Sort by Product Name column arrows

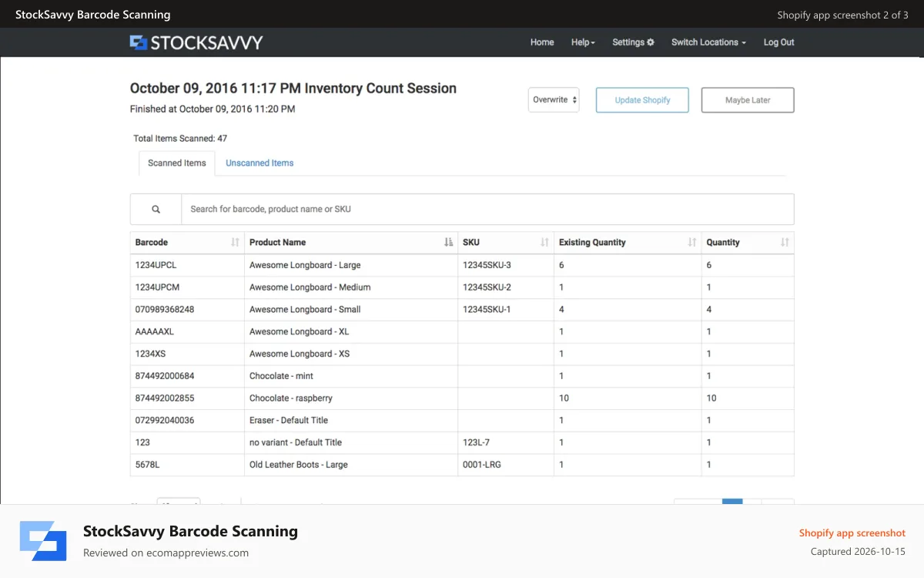point(448,242)
